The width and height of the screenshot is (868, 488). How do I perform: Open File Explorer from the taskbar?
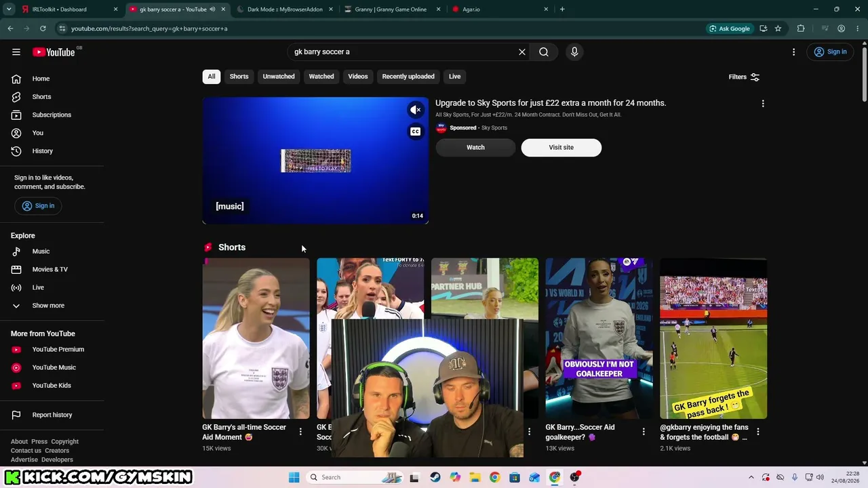475,477
